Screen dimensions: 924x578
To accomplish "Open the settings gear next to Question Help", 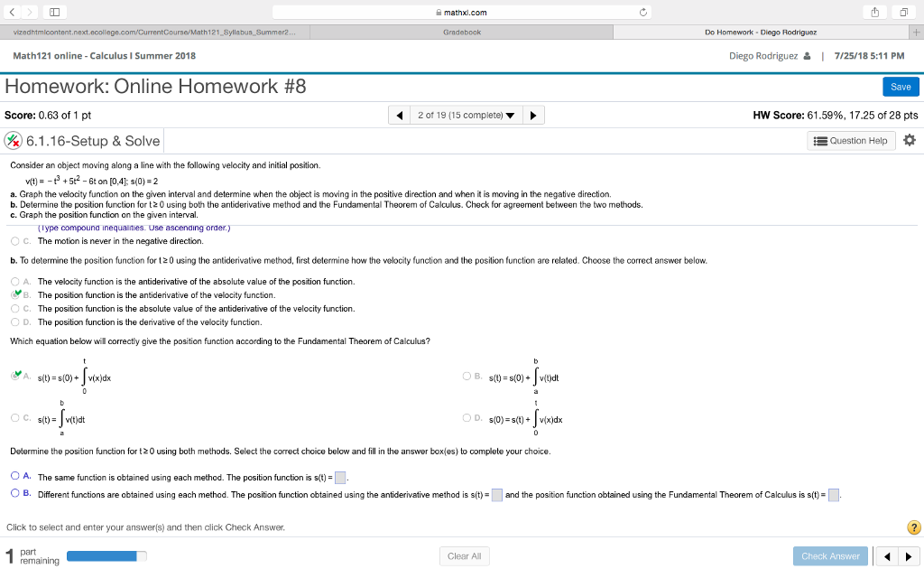I will pos(910,140).
